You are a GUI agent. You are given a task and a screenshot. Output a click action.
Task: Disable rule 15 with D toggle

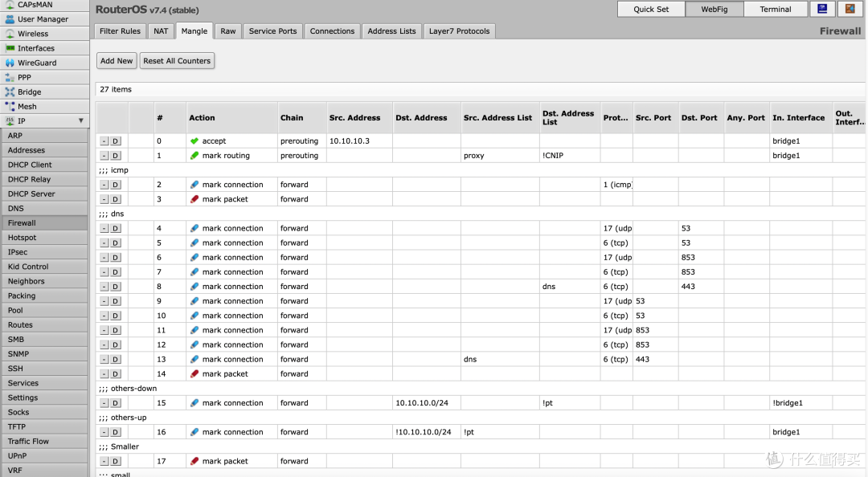(115, 403)
